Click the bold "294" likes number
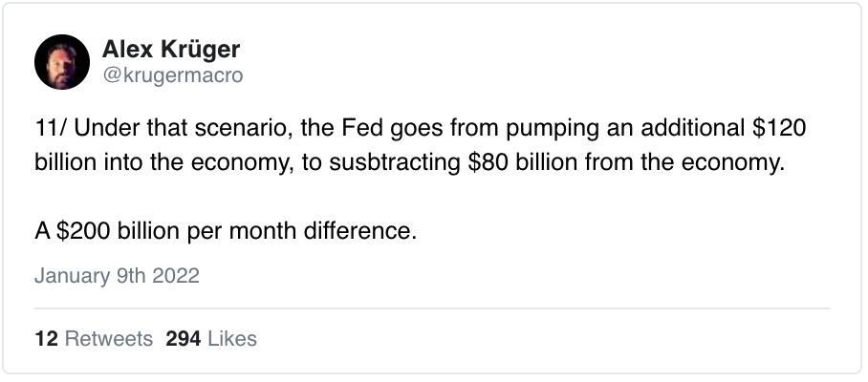The width and height of the screenshot is (868, 382). pyautogui.click(x=182, y=338)
